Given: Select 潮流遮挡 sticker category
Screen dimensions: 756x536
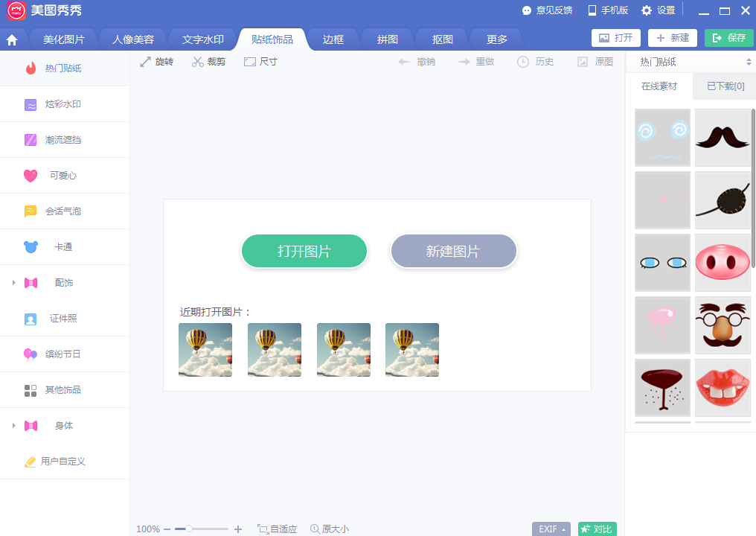Looking at the screenshot, I should point(65,140).
